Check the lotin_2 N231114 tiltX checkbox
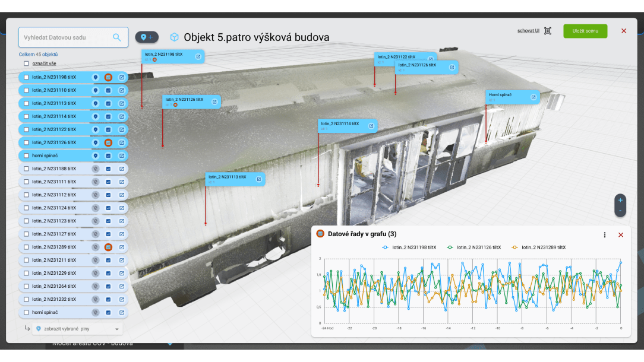644x362 pixels. (26, 116)
